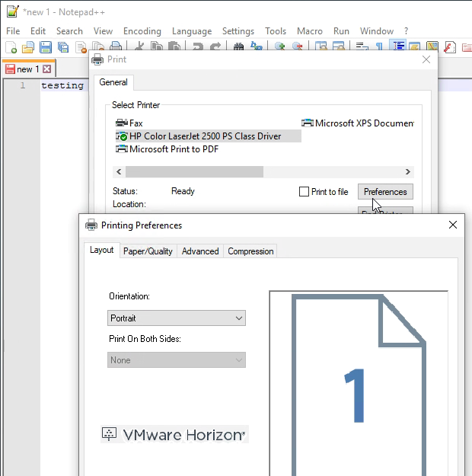The width and height of the screenshot is (472, 476).
Task: Toggle the Word wrap toolbar icon
Action: 362,46
